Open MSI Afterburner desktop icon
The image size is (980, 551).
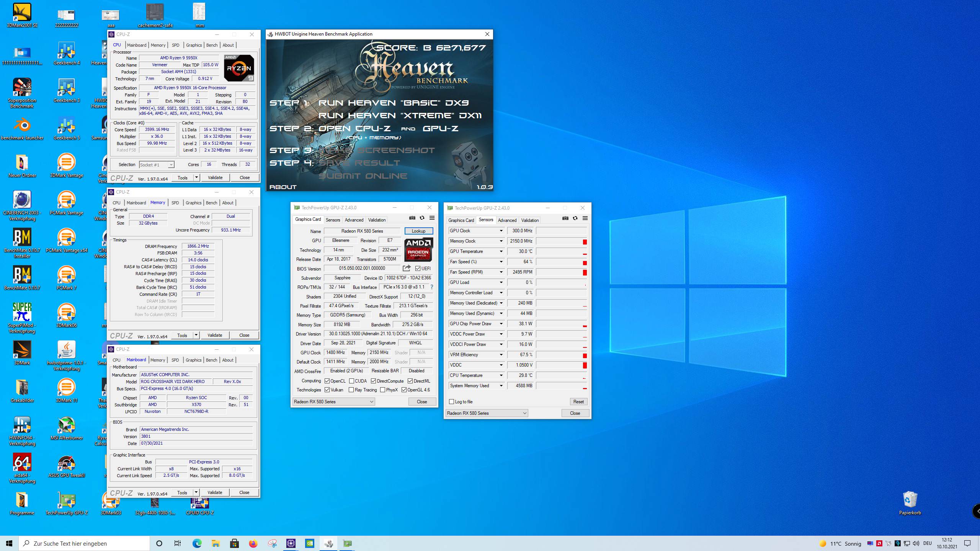67,428
